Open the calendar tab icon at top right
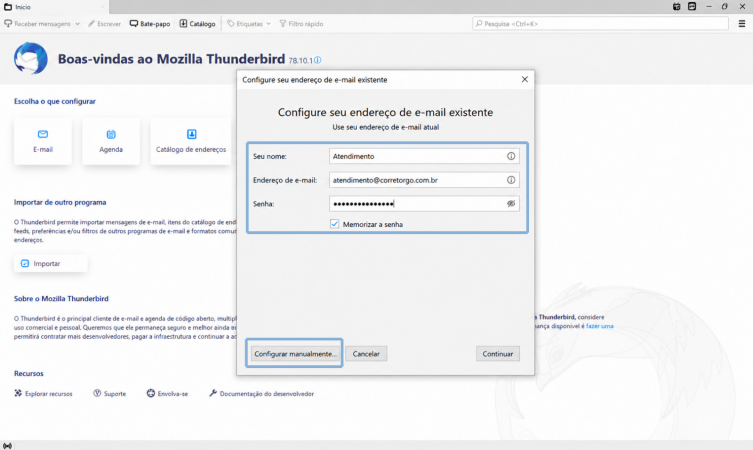Image resolution: width=753 pixels, height=450 pixels. [x=677, y=7]
